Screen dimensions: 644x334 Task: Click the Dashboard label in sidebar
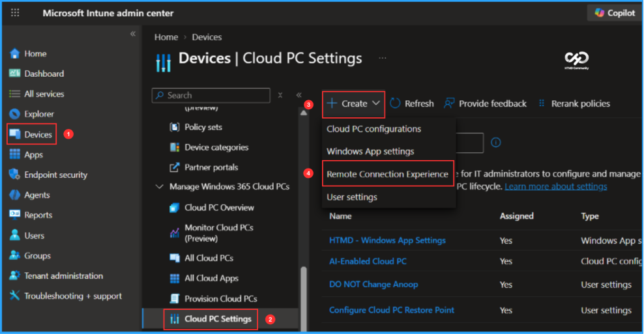pyautogui.click(x=44, y=74)
